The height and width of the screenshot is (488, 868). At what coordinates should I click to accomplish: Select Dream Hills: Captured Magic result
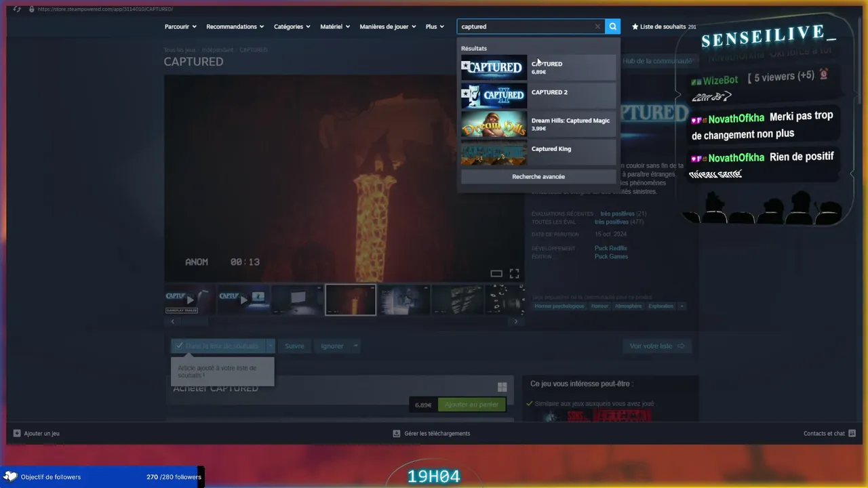(538, 124)
